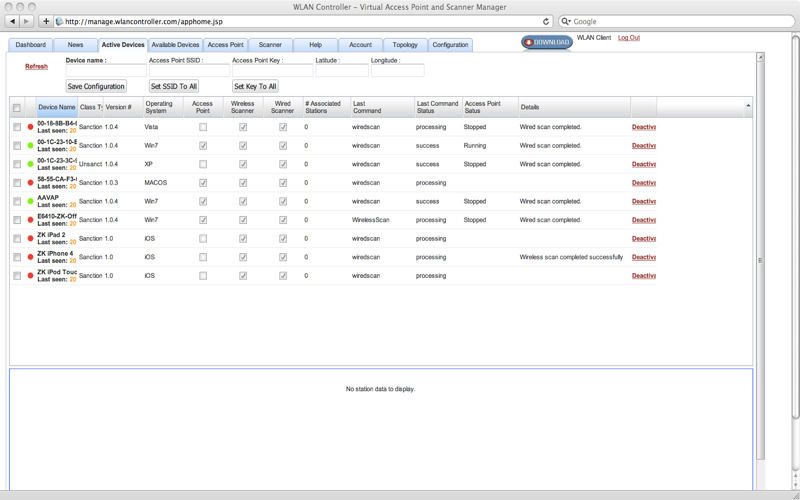Click the reload page icon in address bar
Screen dimensions: 800x500
(x=546, y=21)
